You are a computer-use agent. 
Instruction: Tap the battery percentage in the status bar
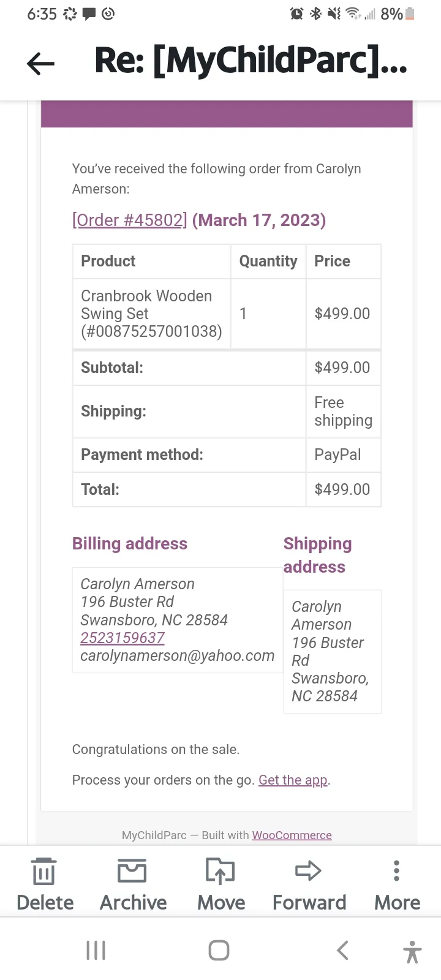pos(391,13)
